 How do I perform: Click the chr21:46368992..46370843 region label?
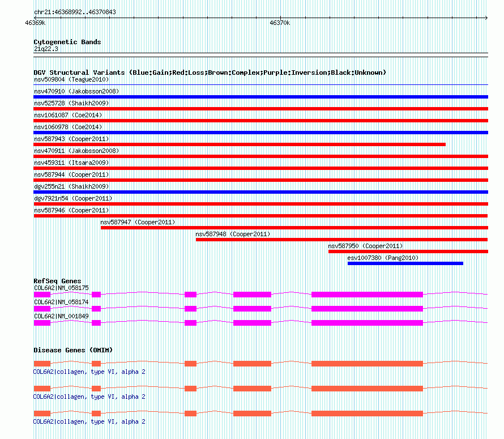75,12
